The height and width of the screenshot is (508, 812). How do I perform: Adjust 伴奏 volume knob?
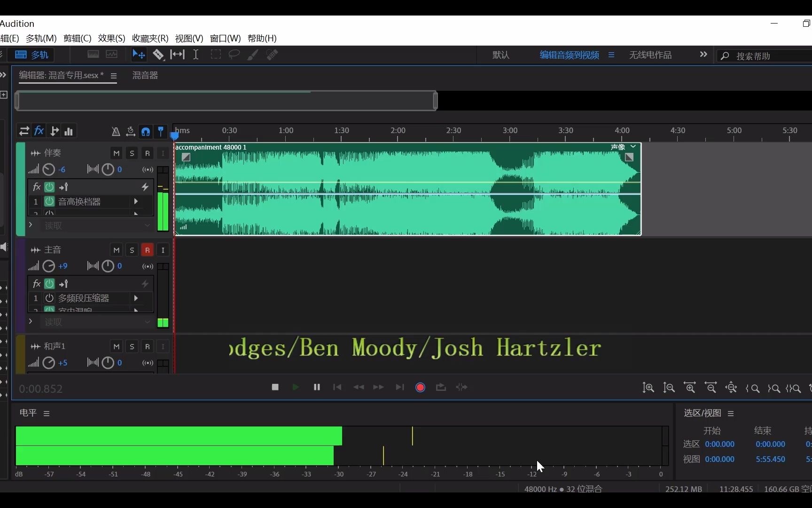pyautogui.click(x=49, y=169)
